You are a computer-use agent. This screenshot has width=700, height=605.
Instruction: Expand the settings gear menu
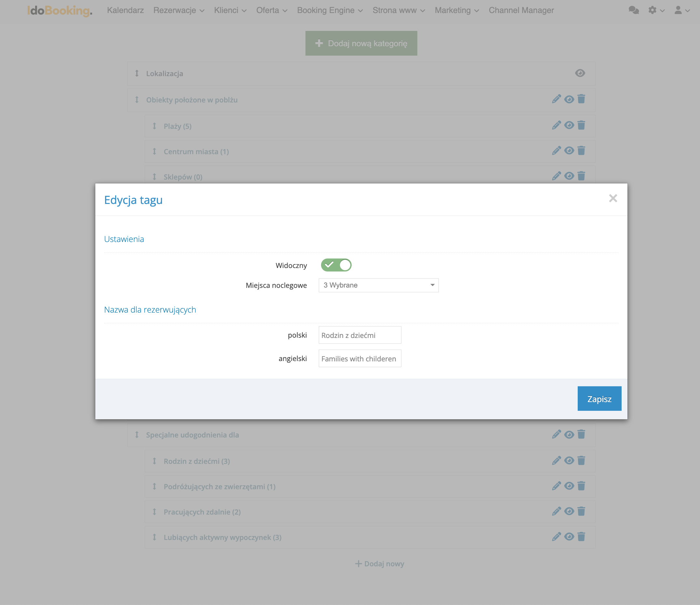click(656, 10)
